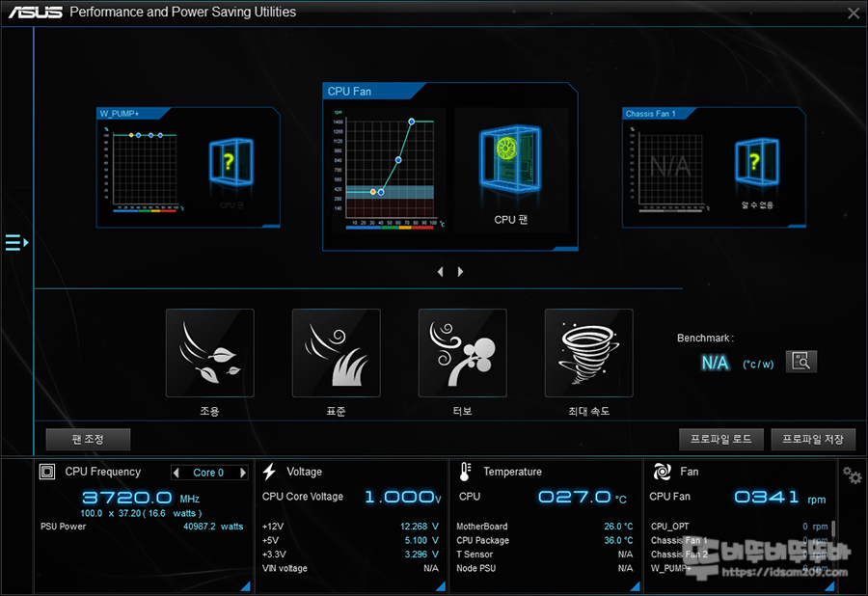Go to next fan card arrow
Screen dimensions: 868x596
coord(460,272)
